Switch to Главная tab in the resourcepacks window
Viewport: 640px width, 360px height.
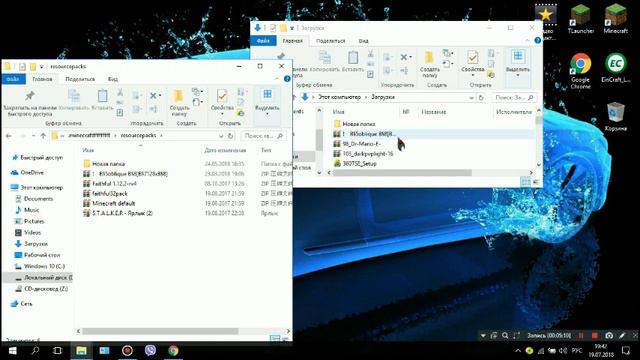42,79
